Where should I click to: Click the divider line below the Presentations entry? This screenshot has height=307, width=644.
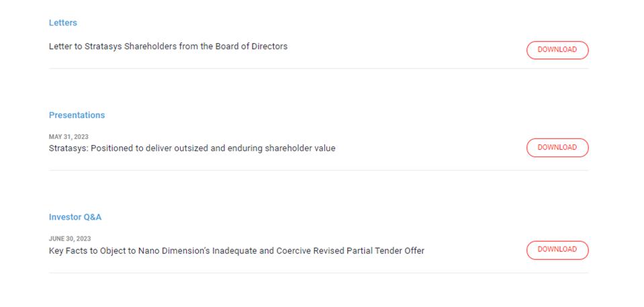318,171
